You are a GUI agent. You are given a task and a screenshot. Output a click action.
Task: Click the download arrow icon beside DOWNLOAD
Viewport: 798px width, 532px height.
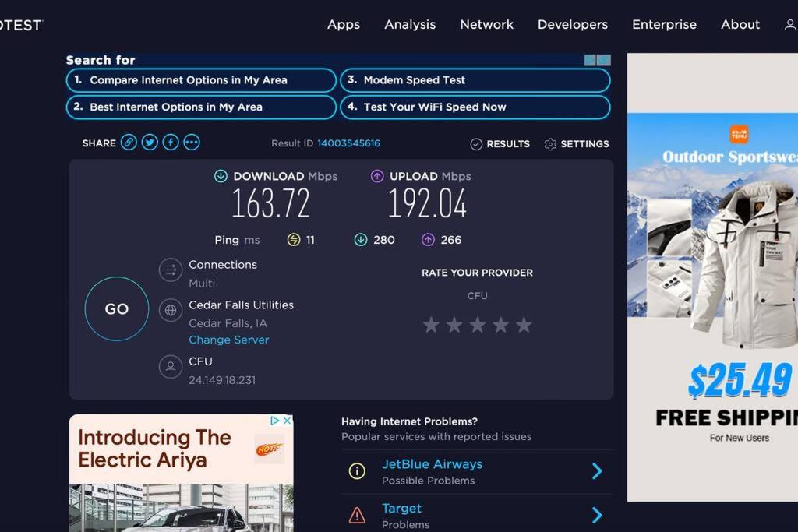[221, 176]
